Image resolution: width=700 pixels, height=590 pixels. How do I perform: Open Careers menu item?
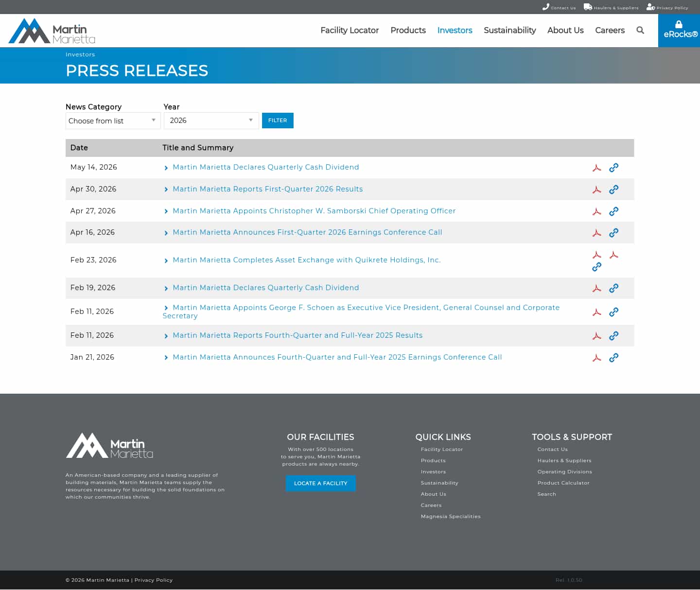click(610, 30)
